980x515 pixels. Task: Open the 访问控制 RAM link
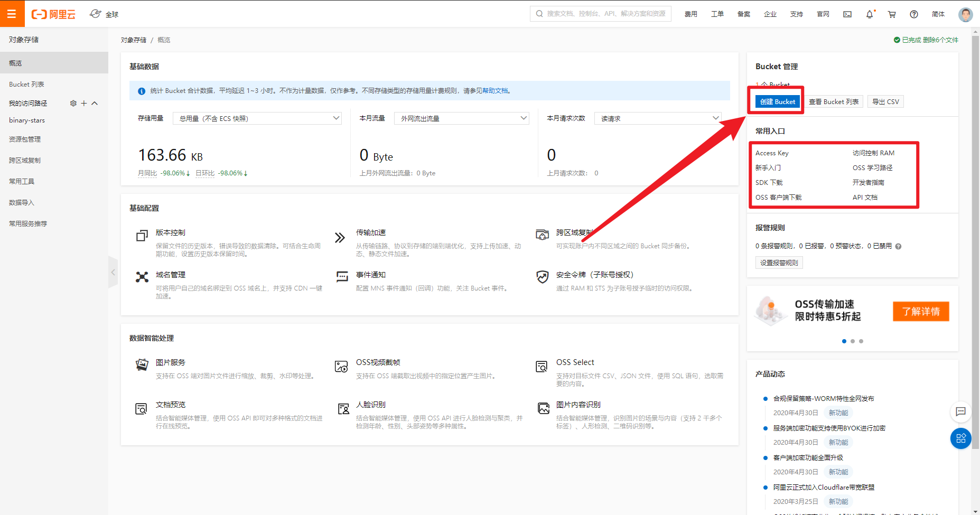coord(873,153)
